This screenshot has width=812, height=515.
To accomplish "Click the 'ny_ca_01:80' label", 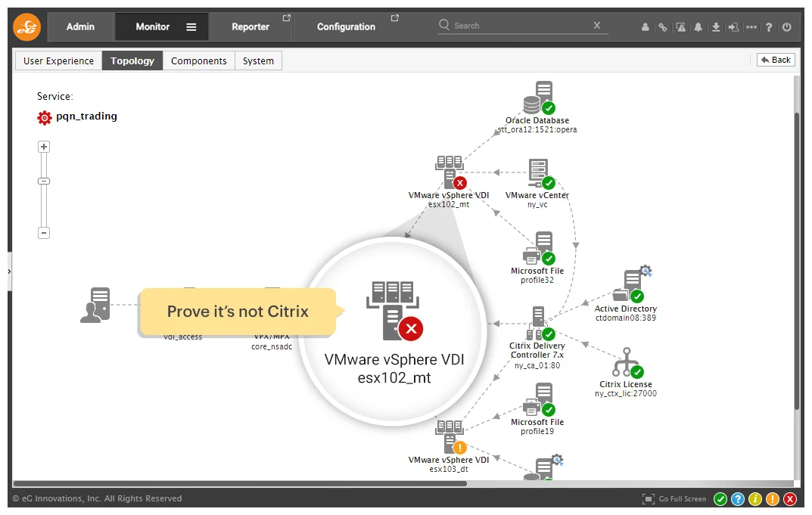I will (537, 365).
